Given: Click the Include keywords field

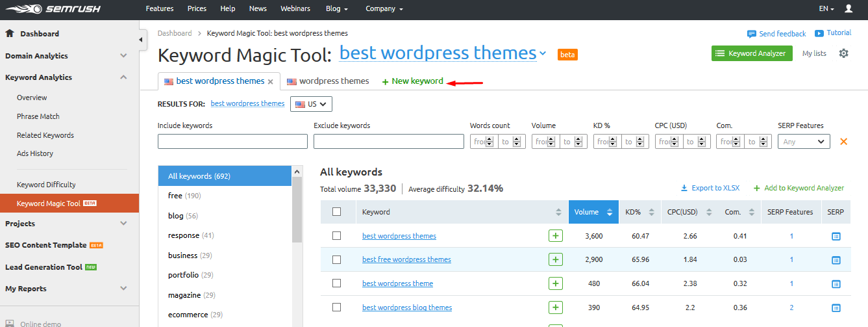Looking at the screenshot, I should (x=232, y=141).
